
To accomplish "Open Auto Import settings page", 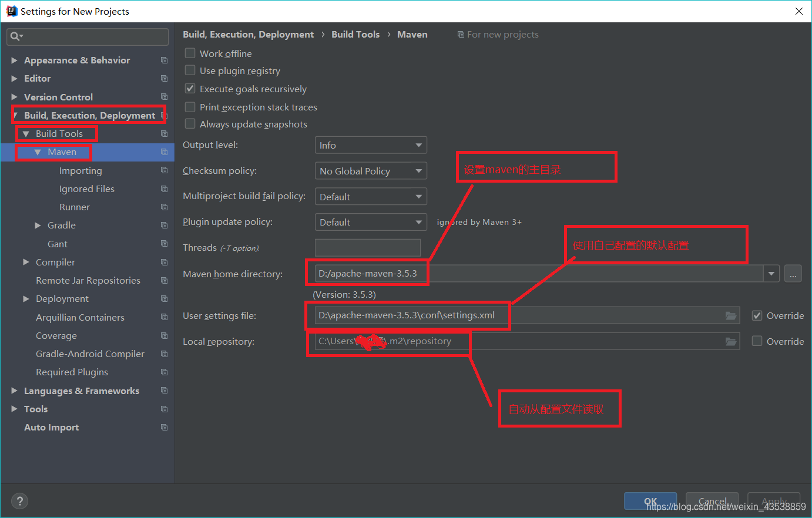I will pyautogui.click(x=51, y=428).
